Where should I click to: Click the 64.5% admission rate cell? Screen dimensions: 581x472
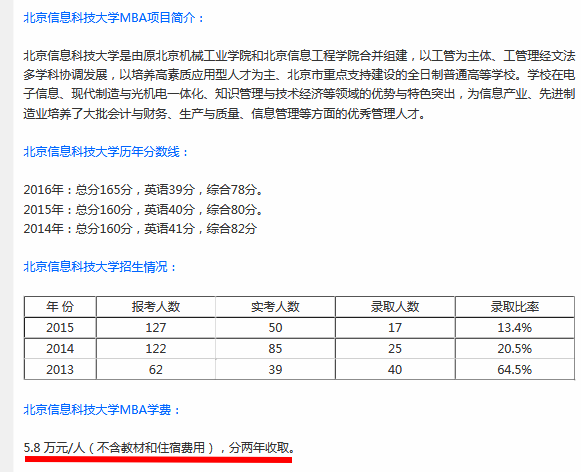515,369
